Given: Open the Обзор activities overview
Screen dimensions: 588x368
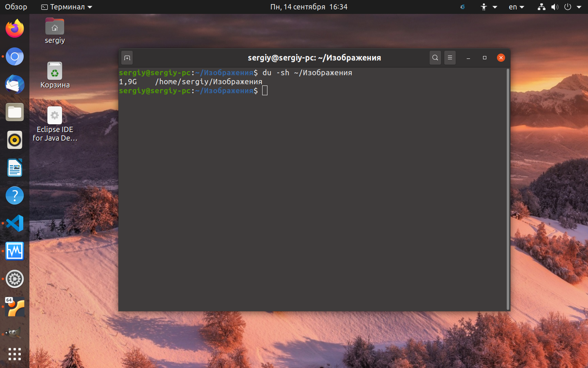Looking at the screenshot, I should pos(16,7).
